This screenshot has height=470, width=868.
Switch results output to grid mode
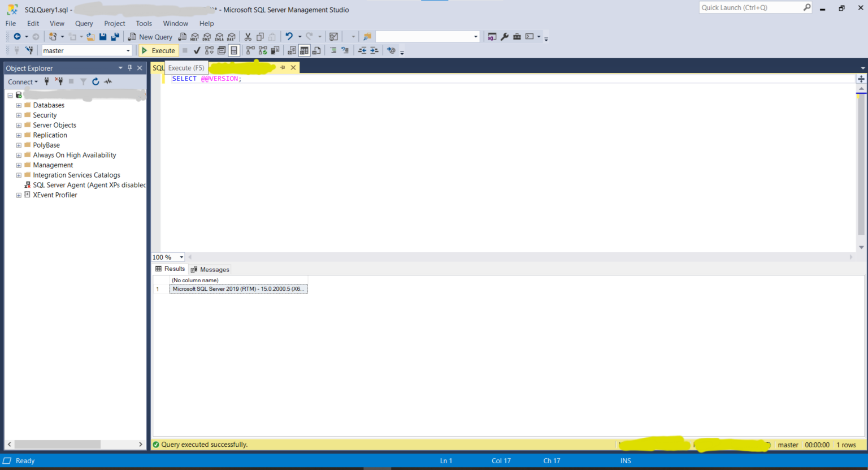click(x=303, y=50)
